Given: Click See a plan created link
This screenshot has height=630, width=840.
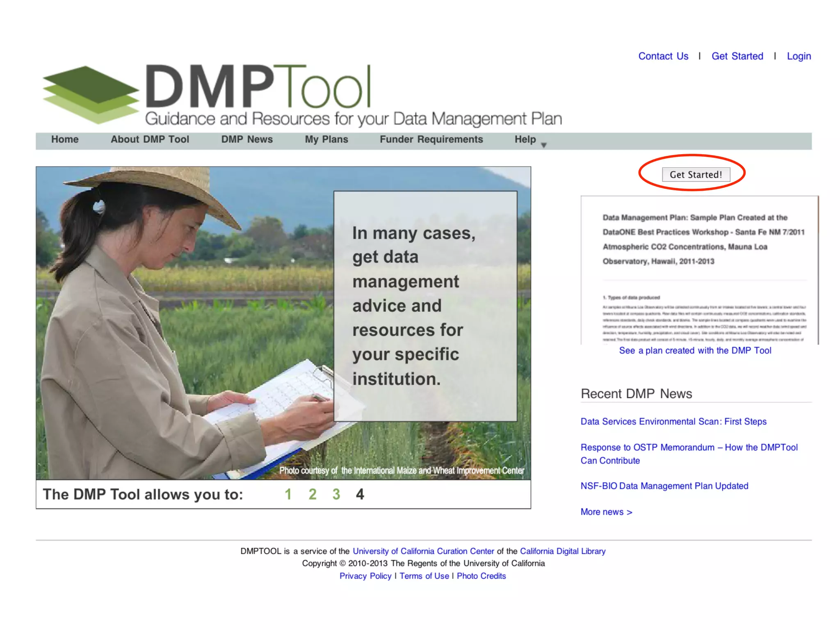Looking at the screenshot, I should [x=695, y=351].
